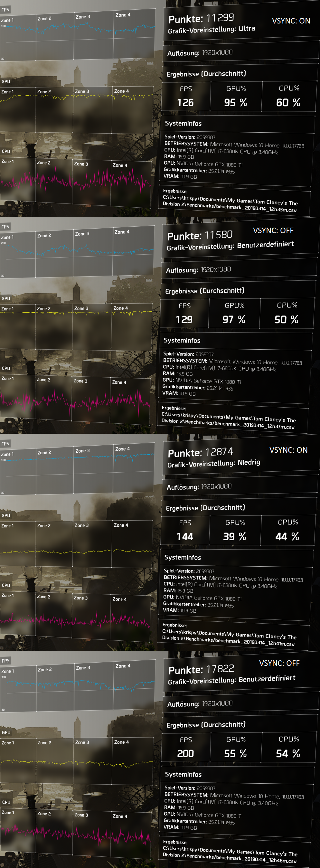
Task: Click the file name benchmark_20190314_12h41m.csv
Action: tap(255, 642)
